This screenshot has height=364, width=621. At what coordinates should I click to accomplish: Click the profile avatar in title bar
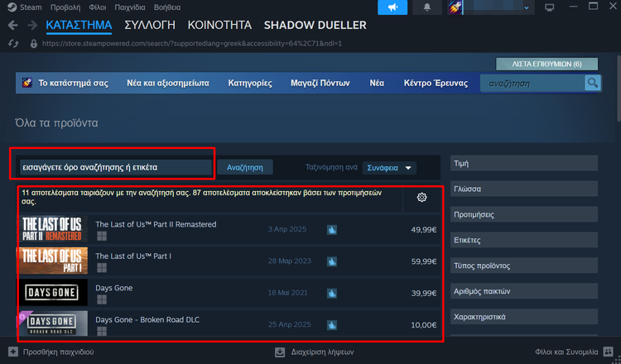pos(455,7)
